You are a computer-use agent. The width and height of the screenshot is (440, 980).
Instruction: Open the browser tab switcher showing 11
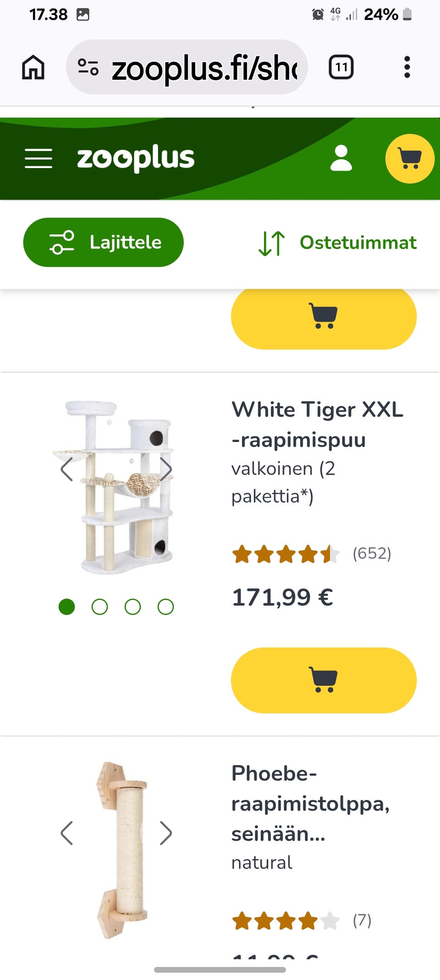click(x=341, y=67)
